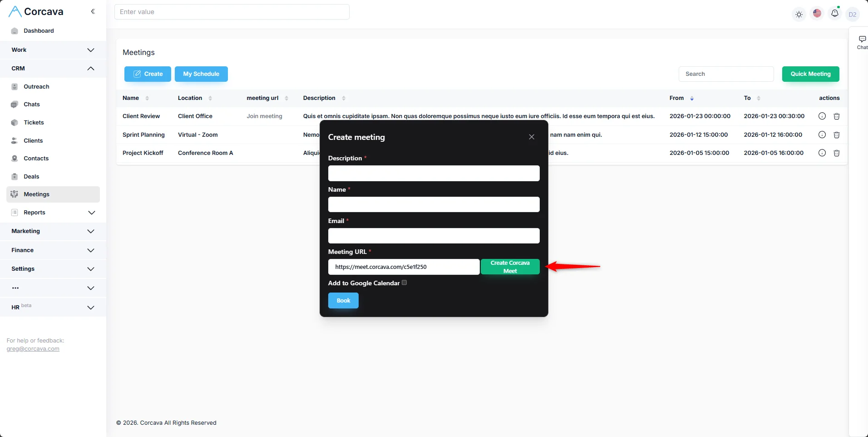Click the Email input field
This screenshot has width=868, height=437.
tap(434, 236)
